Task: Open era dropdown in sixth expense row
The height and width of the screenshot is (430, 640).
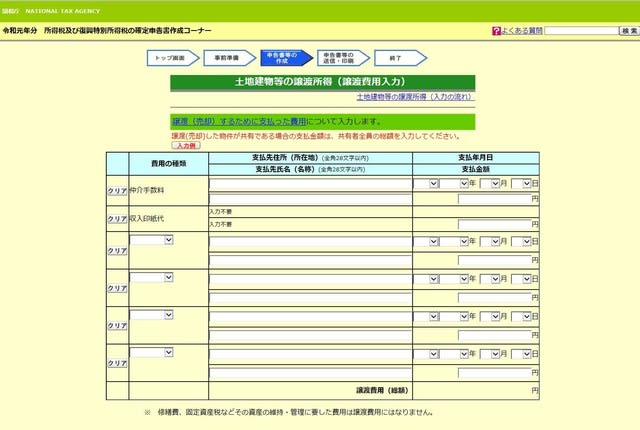Action: click(427, 354)
